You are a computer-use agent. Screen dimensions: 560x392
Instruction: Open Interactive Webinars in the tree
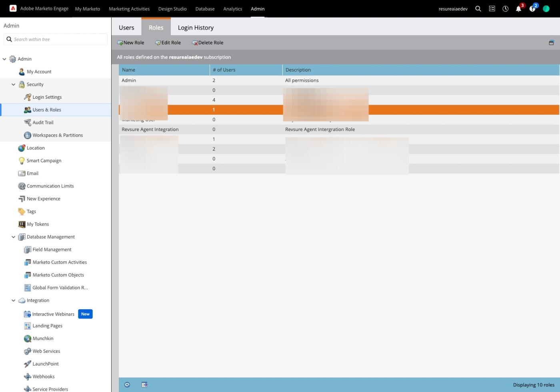tap(53, 314)
